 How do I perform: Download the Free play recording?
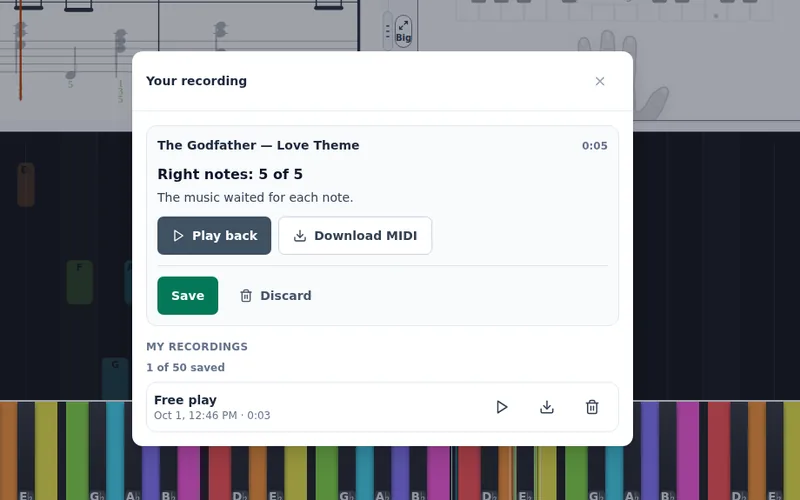[547, 407]
